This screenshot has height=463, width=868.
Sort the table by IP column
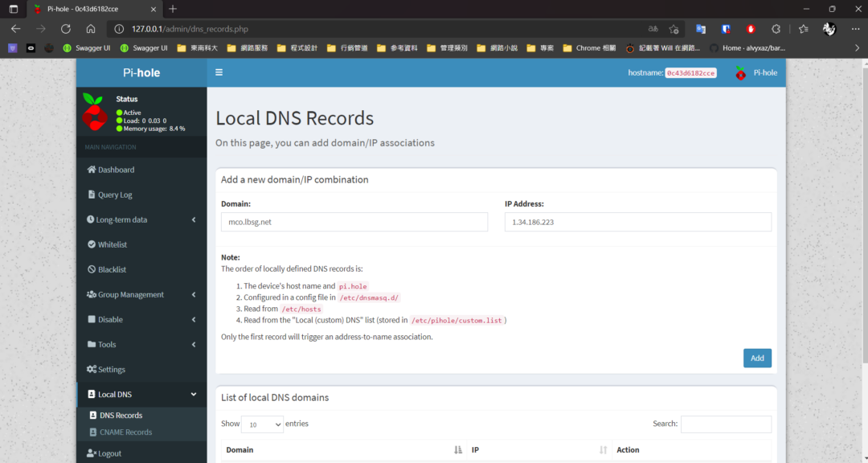click(x=540, y=449)
